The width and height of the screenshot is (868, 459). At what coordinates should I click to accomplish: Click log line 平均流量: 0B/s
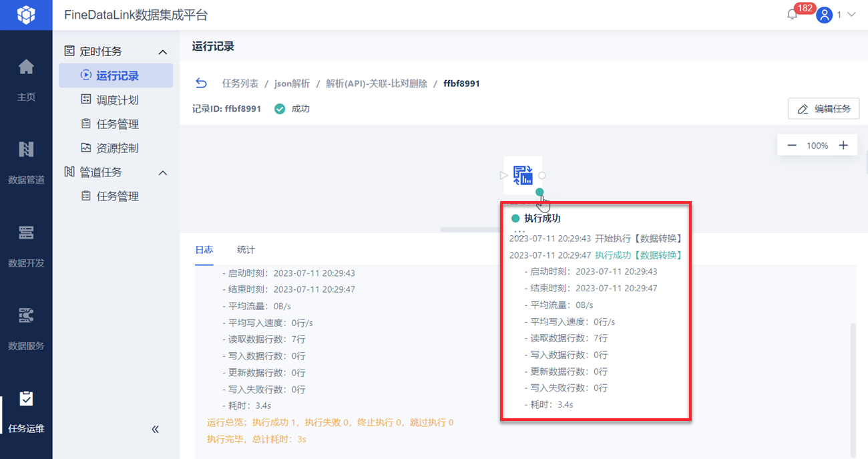click(x=256, y=306)
